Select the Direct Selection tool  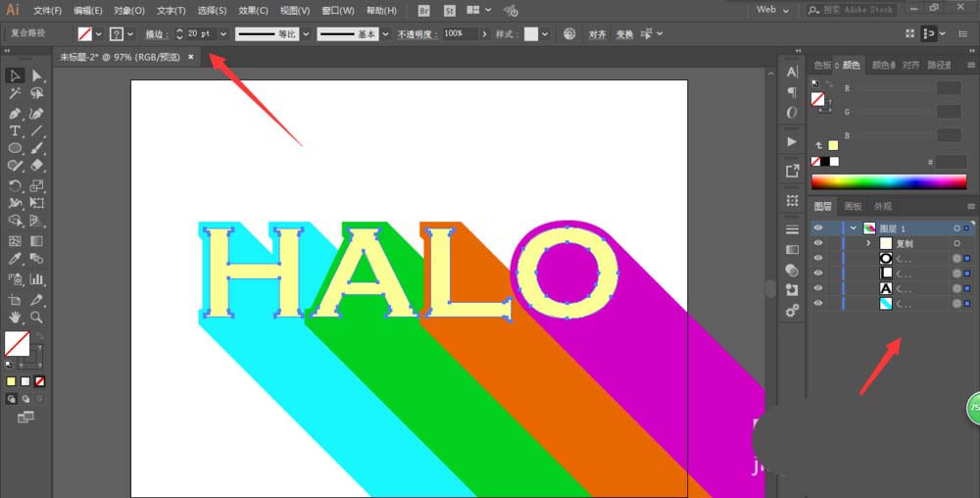[x=37, y=75]
